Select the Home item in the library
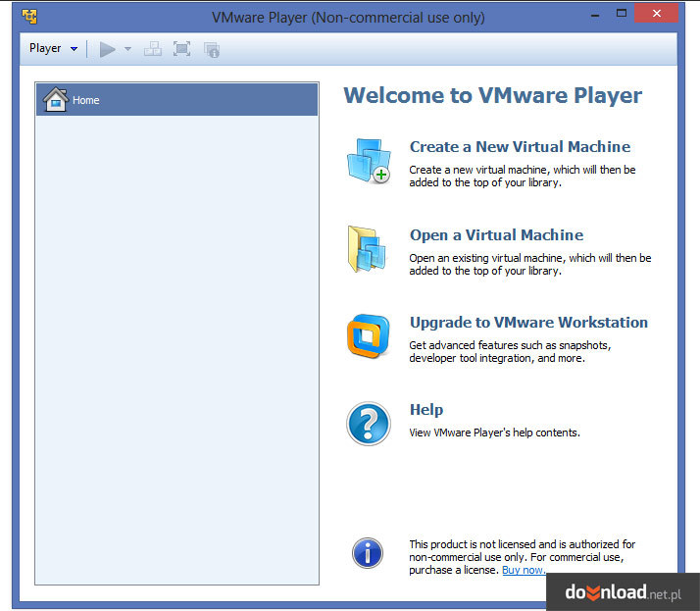The width and height of the screenshot is (700, 611). click(177, 100)
